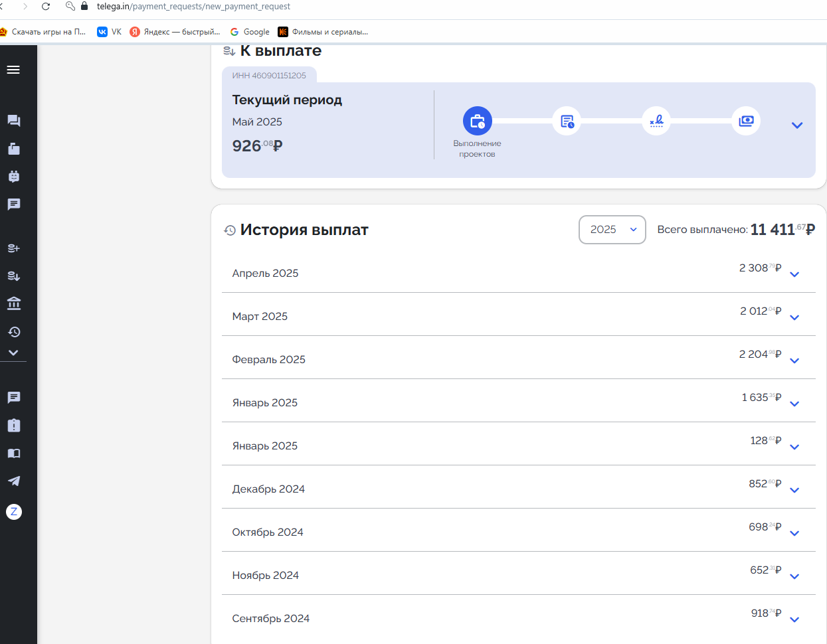The height and width of the screenshot is (644, 827).
Task: Expand the Ноябрь 2024 payout row
Action: coord(794,577)
